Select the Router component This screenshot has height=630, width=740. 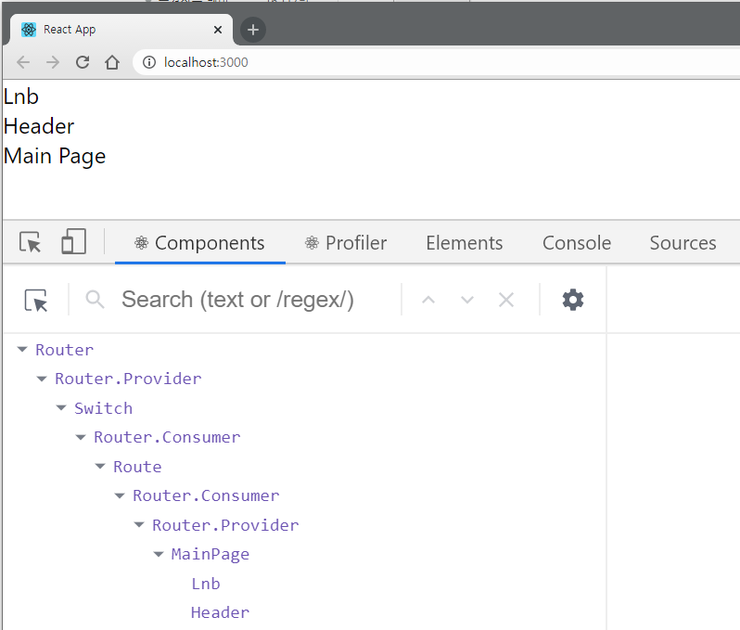[65, 350]
